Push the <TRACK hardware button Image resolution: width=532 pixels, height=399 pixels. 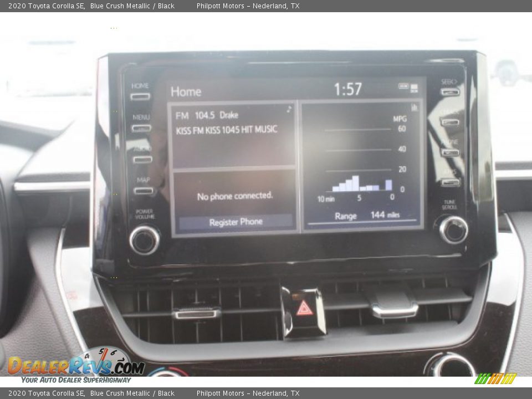450,122
